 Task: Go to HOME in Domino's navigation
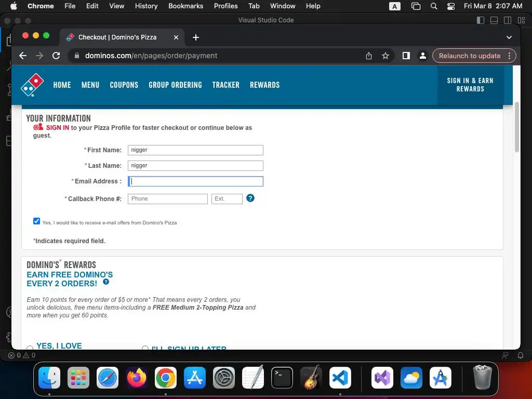click(62, 85)
